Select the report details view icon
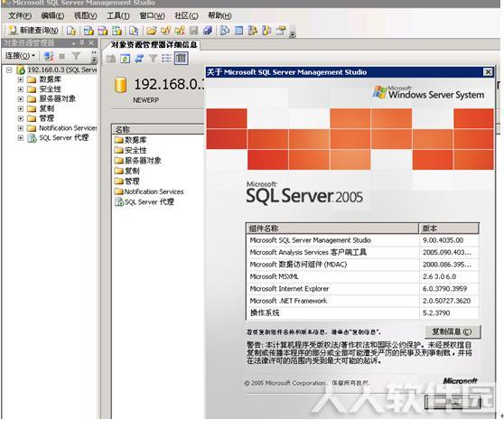 coord(181,59)
